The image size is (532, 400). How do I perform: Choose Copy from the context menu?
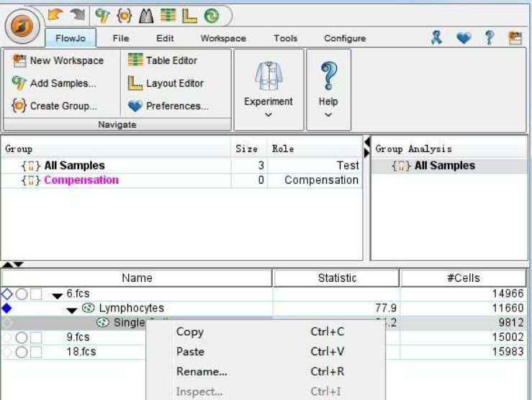pyautogui.click(x=266, y=332)
